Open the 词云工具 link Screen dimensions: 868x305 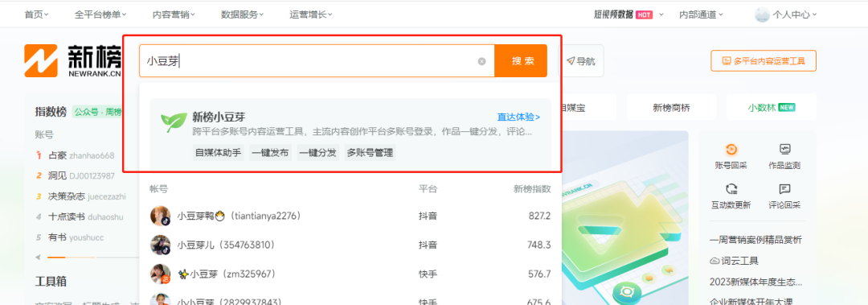click(x=734, y=261)
